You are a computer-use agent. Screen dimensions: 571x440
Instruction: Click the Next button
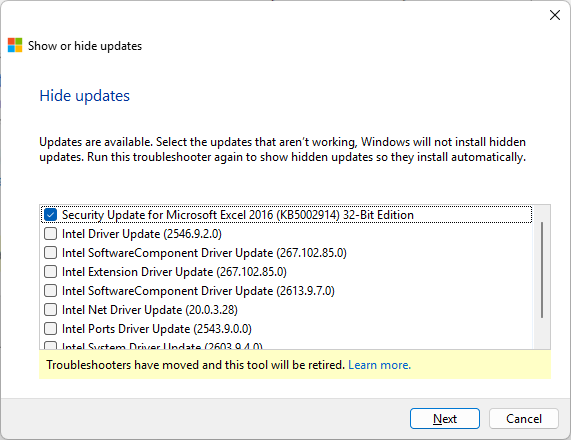click(445, 419)
